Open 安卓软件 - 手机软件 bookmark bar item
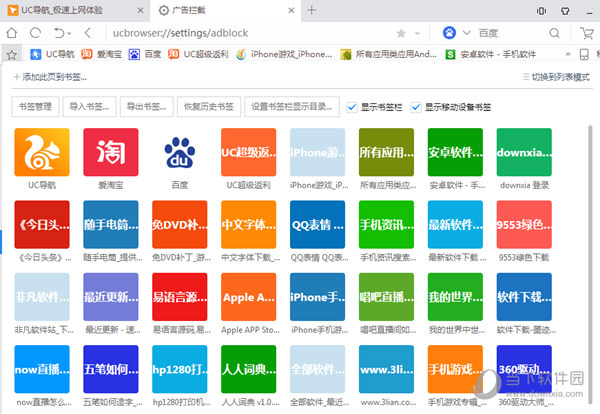Viewport: 600px width, 414px height. 491,54
